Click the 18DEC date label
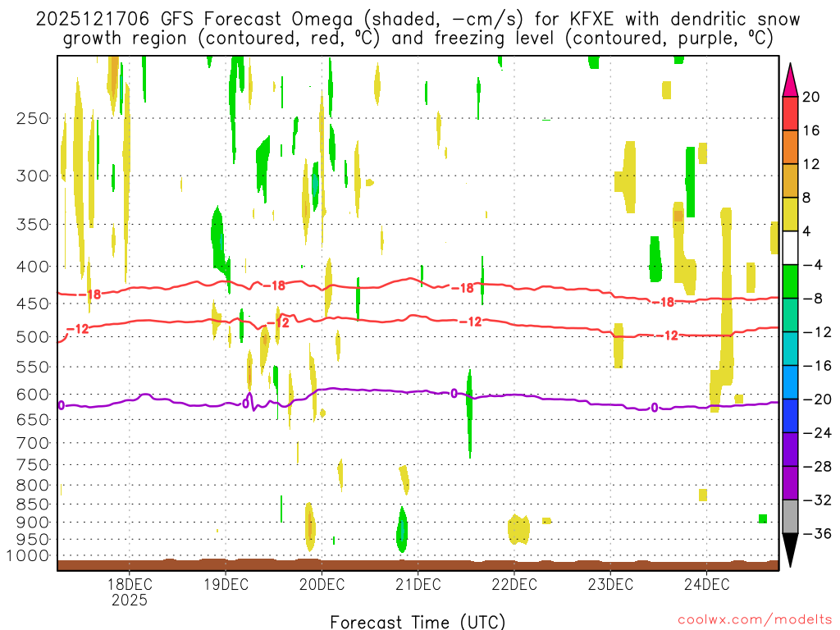The image size is (840, 630). click(x=130, y=584)
